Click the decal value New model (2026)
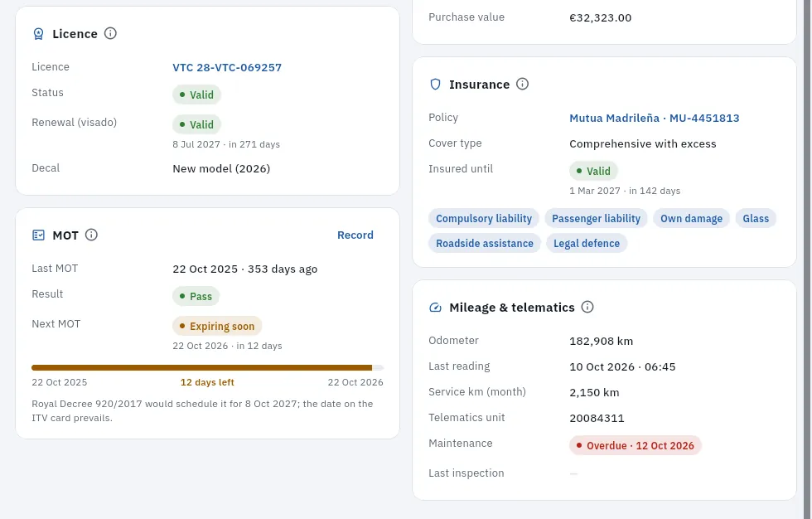Screen dimensions: 812x519 pyautogui.click(x=221, y=169)
